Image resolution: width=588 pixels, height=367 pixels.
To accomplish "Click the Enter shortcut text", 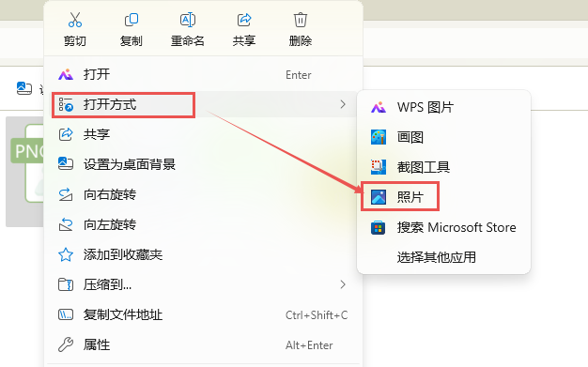I will (x=299, y=75).
